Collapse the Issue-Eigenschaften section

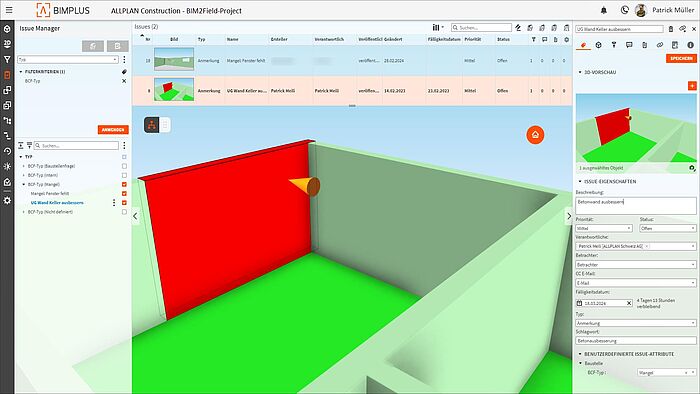pyautogui.click(x=580, y=182)
